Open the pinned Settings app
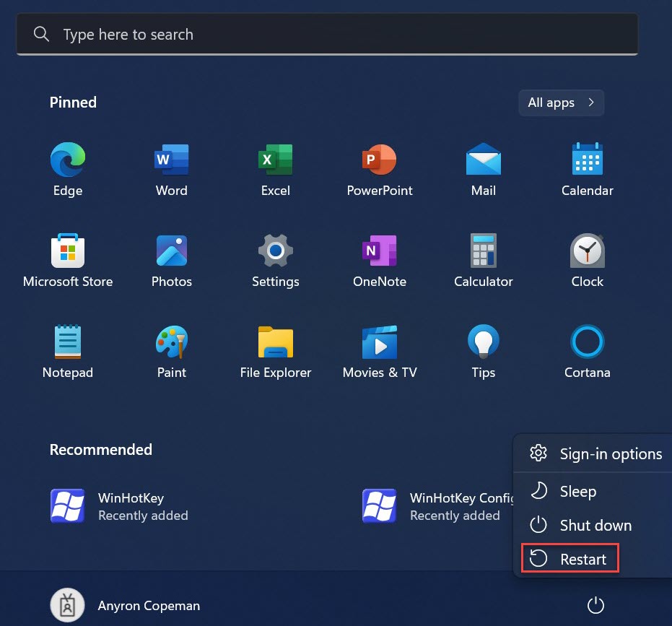This screenshot has width=672, height=626. pos(276,260)
